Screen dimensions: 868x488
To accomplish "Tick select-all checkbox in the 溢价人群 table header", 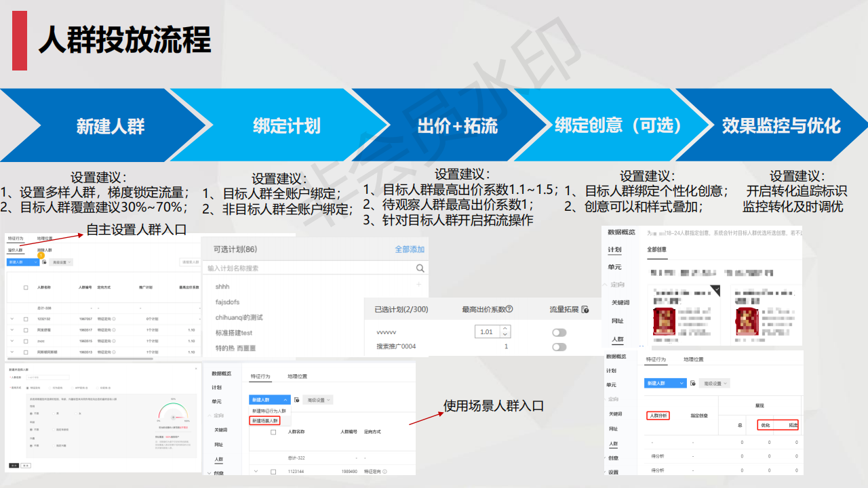I will click(26, 287).
